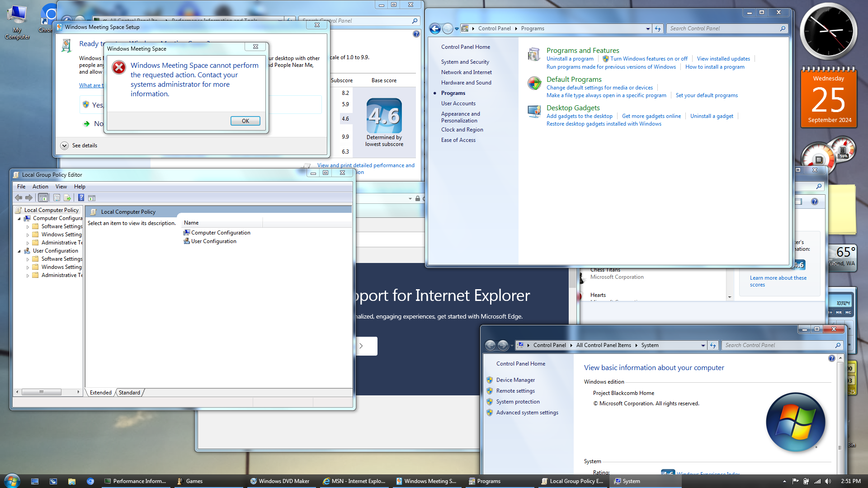Open File menu in Group Policy Editor

tap(21, 187)
